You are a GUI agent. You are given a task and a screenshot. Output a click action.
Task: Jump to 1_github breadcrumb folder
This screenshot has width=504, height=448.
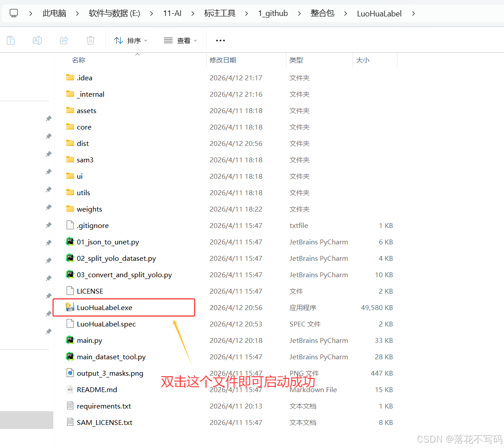pyautogui.click(x=273, y=13)
